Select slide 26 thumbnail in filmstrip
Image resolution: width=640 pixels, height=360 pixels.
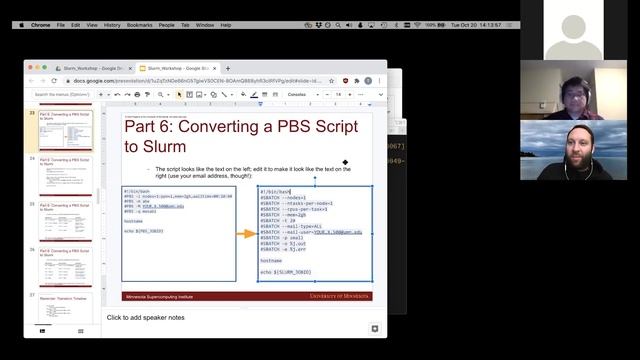(x=66, y=267)
